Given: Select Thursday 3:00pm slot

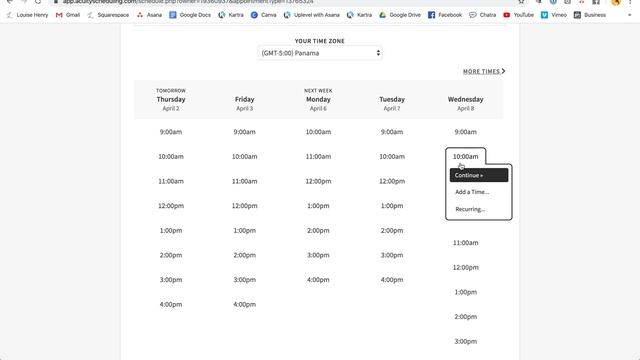Looking at the screenshot, I should point(171,280).
